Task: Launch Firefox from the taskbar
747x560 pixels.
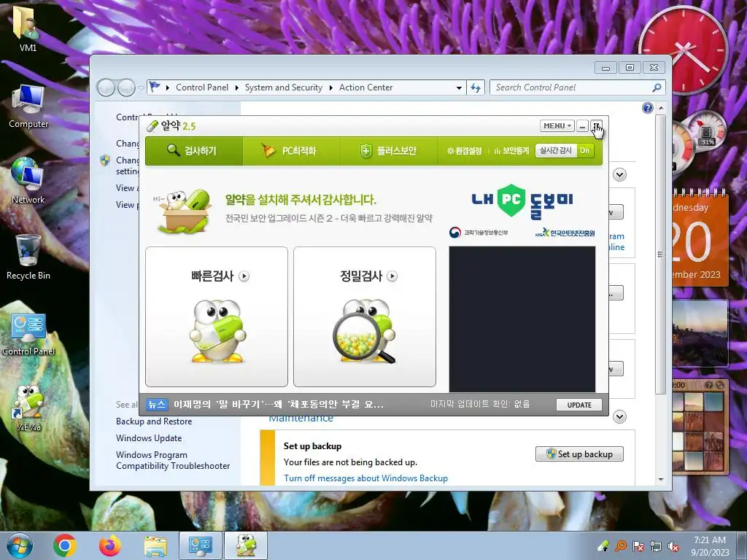Action: tap(110, 545)
